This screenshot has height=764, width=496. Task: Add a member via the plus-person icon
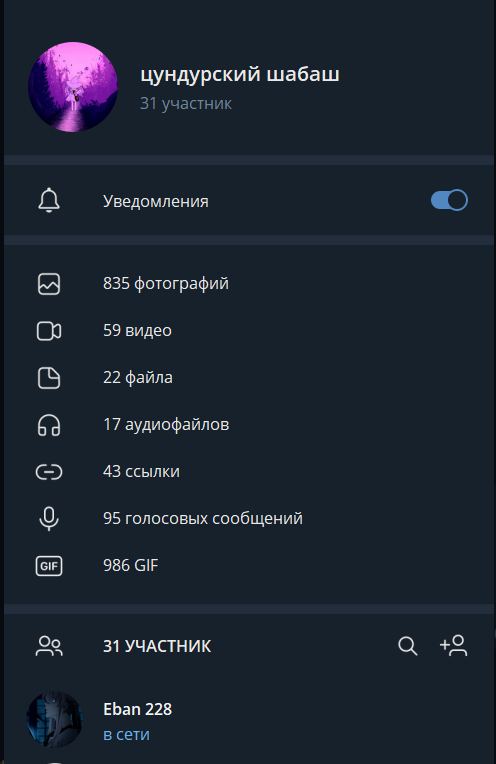454,646
